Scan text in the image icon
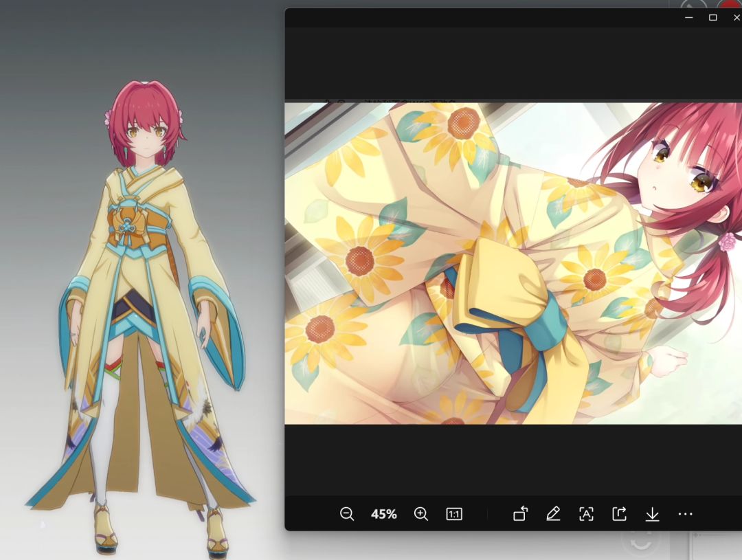 click(586, 514)
